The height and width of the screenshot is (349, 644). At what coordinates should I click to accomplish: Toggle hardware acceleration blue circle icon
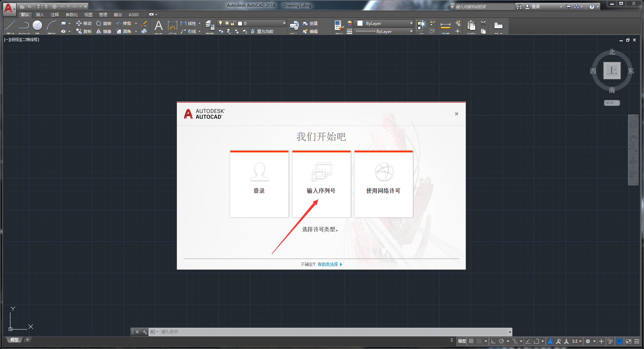[x=619, y=341]
